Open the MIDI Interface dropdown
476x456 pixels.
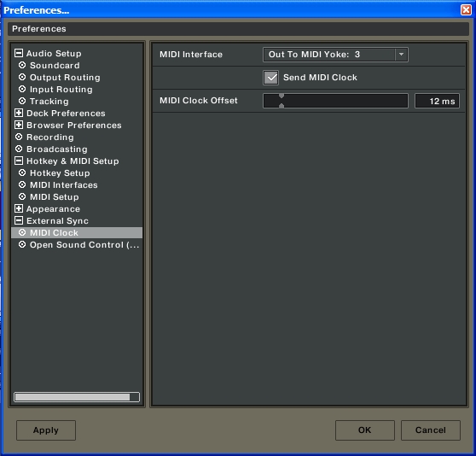coord(401,55)
